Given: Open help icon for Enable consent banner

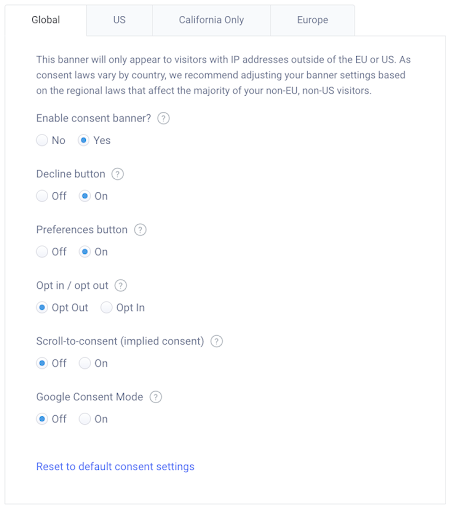Looking at the screenshot, I should tap(163, 118).
